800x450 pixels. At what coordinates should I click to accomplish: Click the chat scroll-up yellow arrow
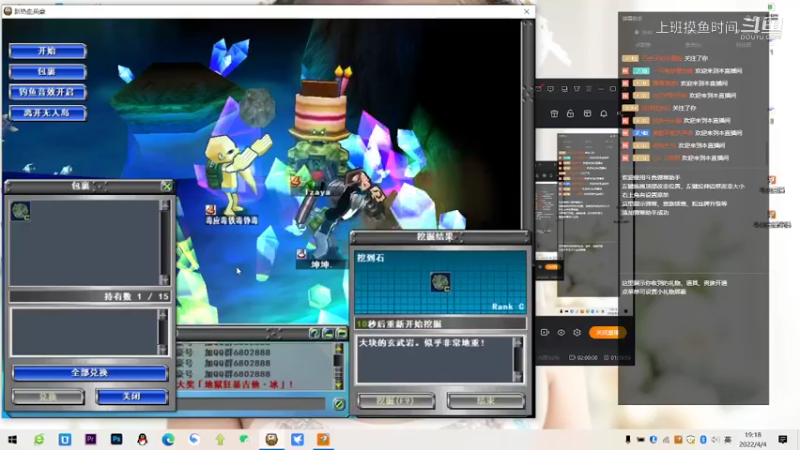(x=338, y=348)
